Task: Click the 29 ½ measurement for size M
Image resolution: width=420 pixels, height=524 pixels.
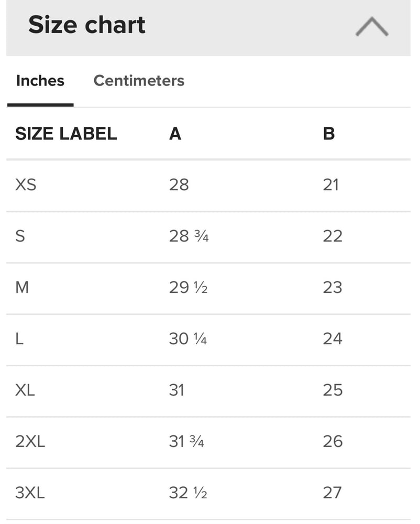Action: [x=188, y=287]
